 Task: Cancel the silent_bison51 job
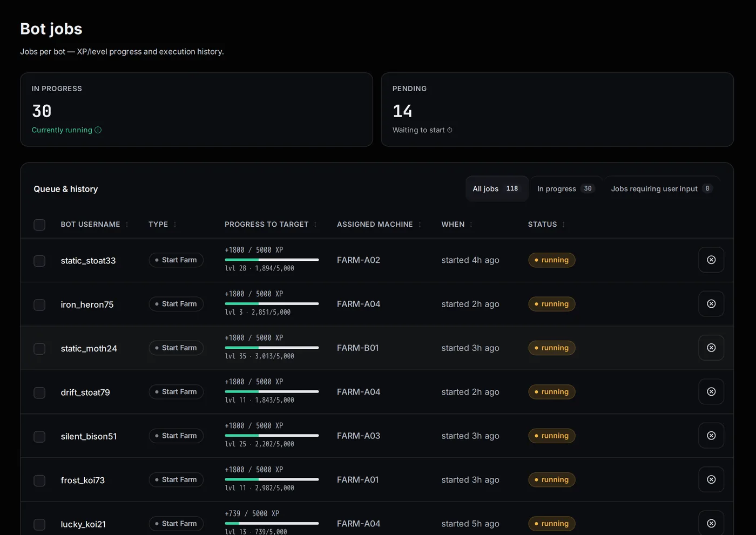click(x=711, y=436)
